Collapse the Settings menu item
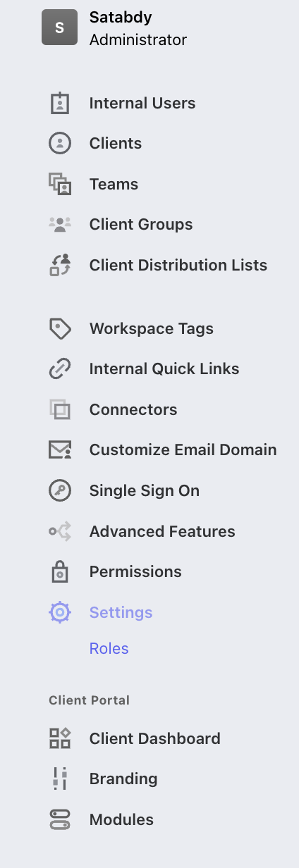The width and height of the screenshot is (299, 868). tap(121, 612)
